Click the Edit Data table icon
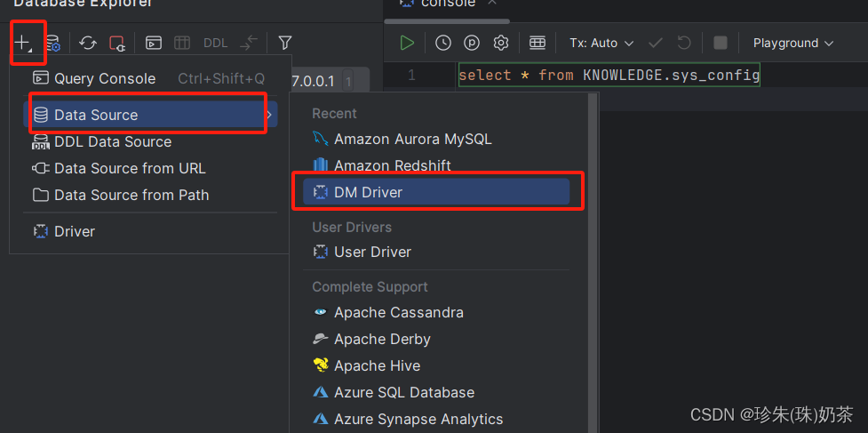868x433 pixels. (x=182, y=43)
